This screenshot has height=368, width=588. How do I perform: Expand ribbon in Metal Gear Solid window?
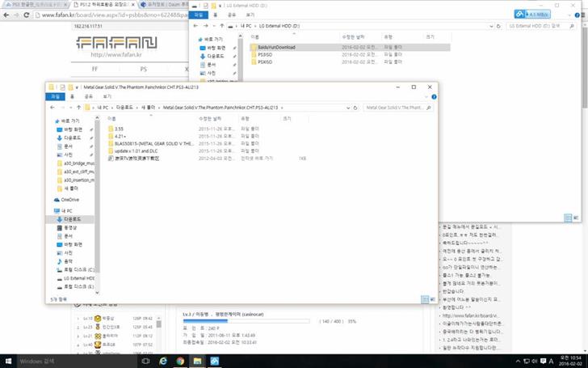426,97
